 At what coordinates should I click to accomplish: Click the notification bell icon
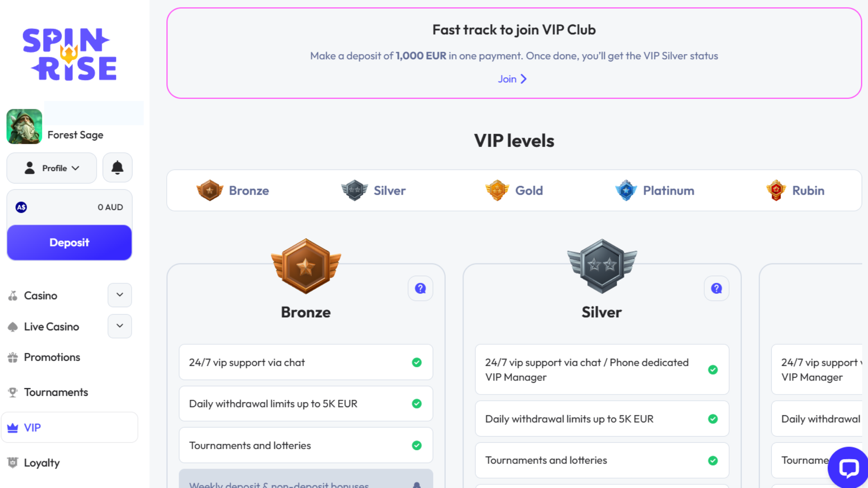tap(118, 168)
